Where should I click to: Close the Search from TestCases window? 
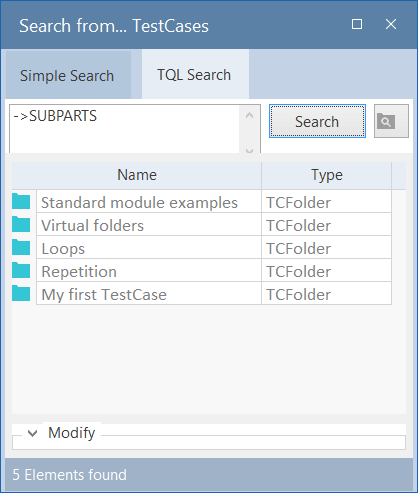[391, 24]
